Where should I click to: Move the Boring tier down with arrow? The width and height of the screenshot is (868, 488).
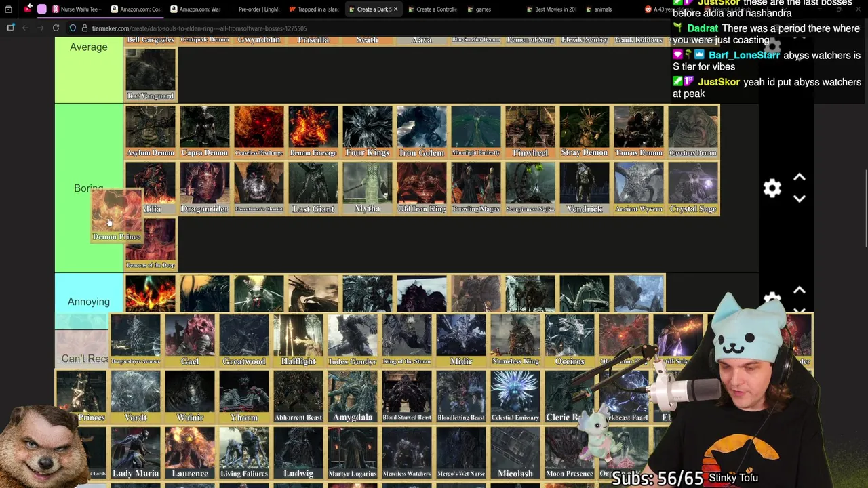click(799, 199)
